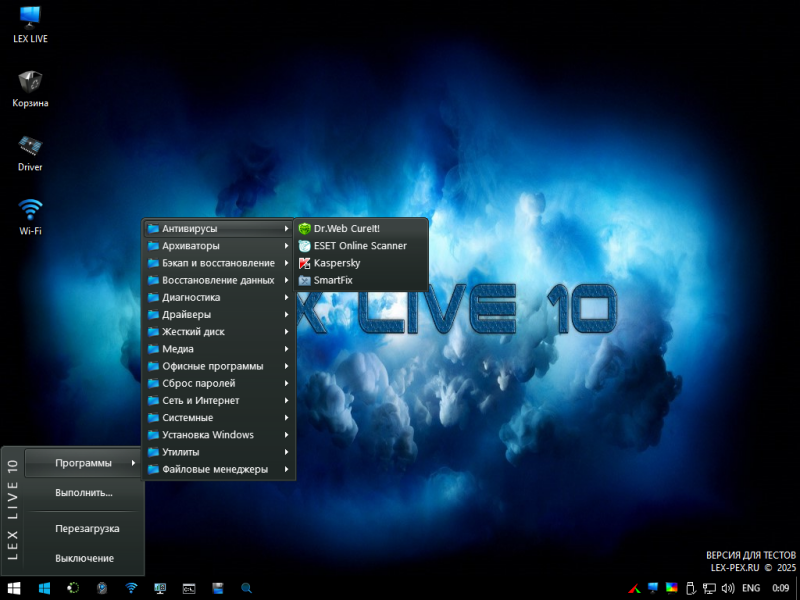Click Перезагрузка in the start menu
Screen dimensions: 800x600
87,528
